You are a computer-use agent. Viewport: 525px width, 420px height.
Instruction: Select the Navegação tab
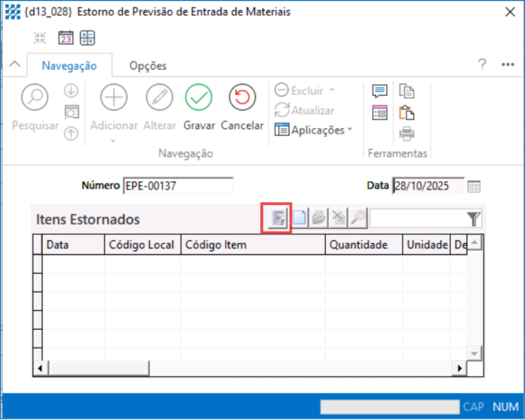coord(69,66)
